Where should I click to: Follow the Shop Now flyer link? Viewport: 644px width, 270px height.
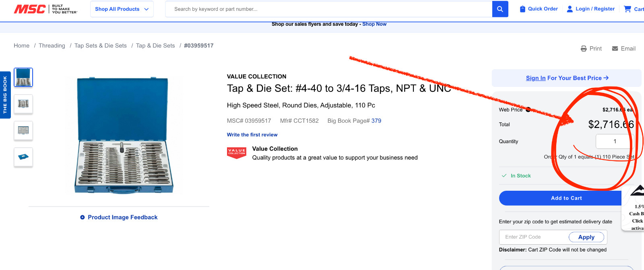pos(374,24)
